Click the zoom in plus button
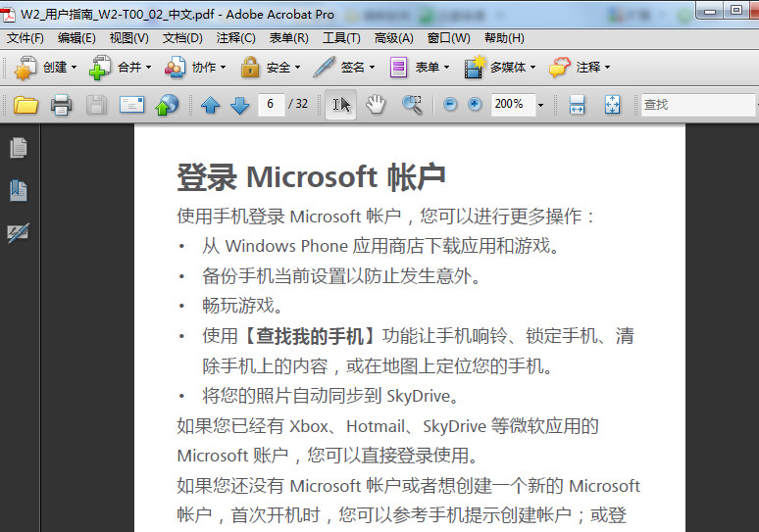 475,104
